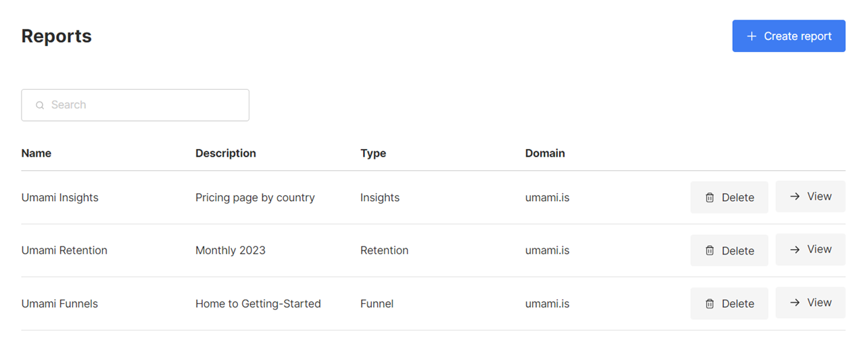Image resolution: width=868 pixels, height=349 pixels.
Task: Click arrow icon for Umami Insights View
Action: click(x=795, y=196)
